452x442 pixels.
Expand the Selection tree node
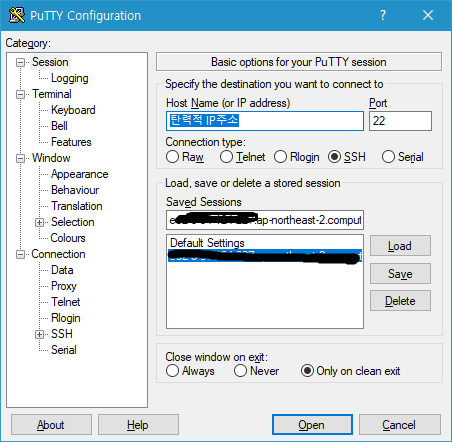click(40, 222)
